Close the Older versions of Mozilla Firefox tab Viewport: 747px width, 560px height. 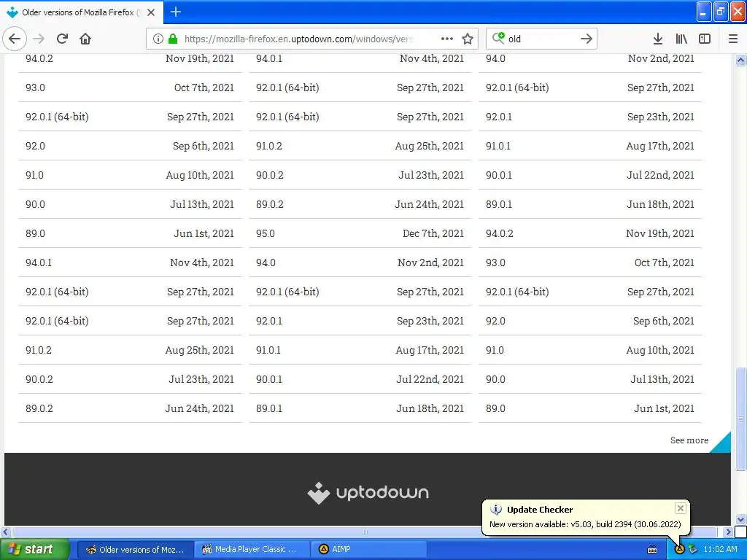pos(151,12)
